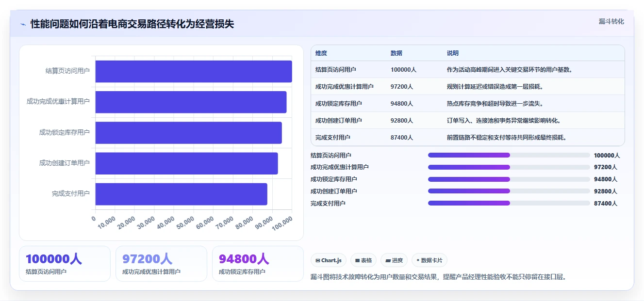Open the 94800人 data card
The width and height of the screenshot is (644, 301).
tap(258, 264)
